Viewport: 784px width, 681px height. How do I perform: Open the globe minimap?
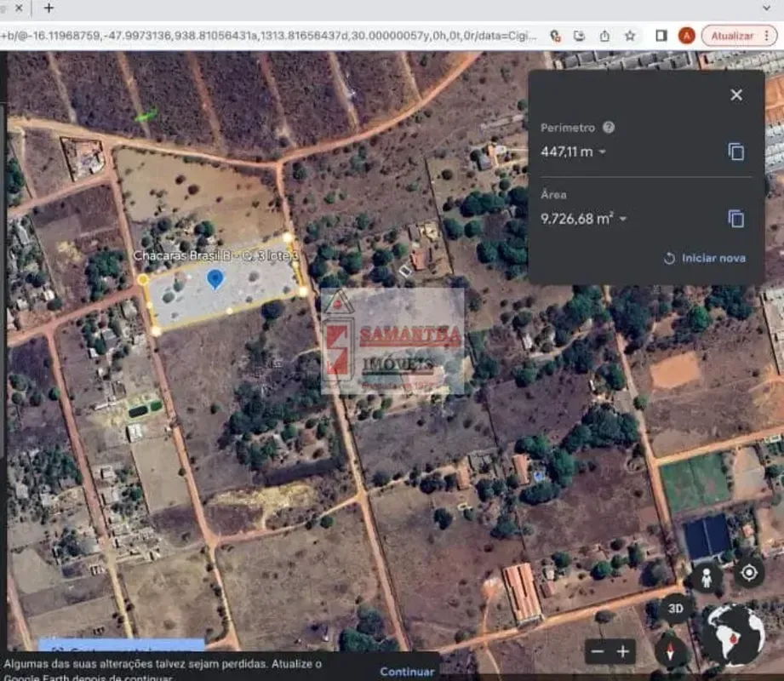(x=735, y=634)
